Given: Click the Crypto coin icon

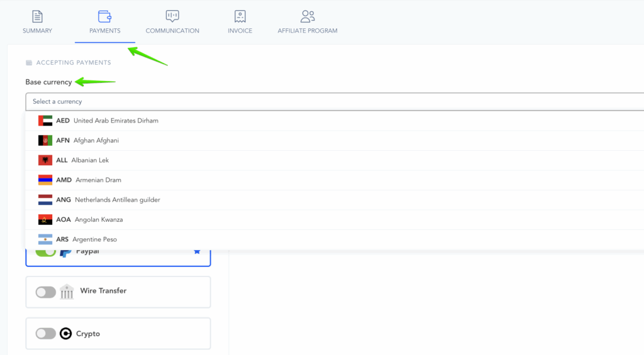Looking at the screenshot, I should (65, 334).
